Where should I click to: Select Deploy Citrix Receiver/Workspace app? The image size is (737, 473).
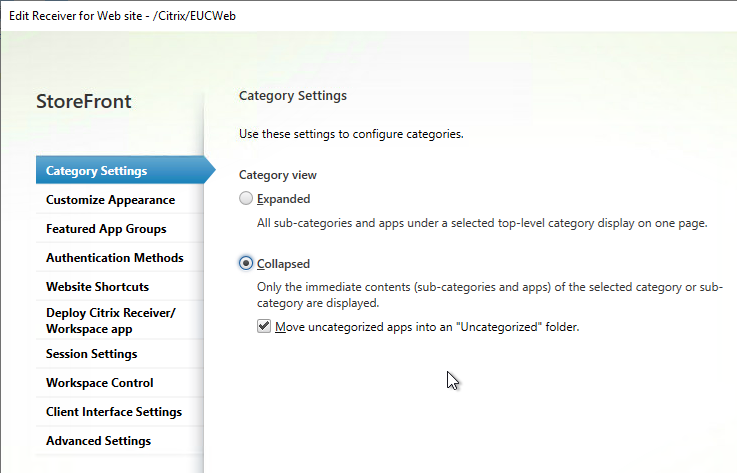point(120,321)
